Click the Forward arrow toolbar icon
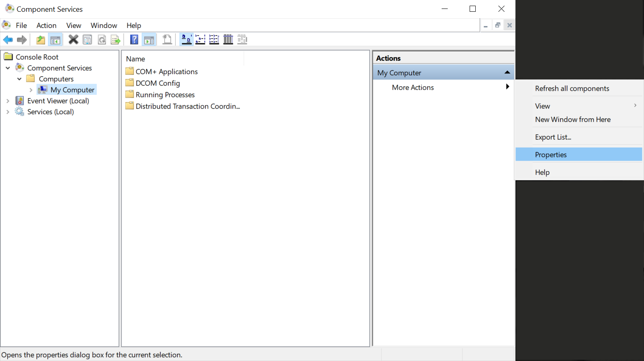 click(22, 40)
